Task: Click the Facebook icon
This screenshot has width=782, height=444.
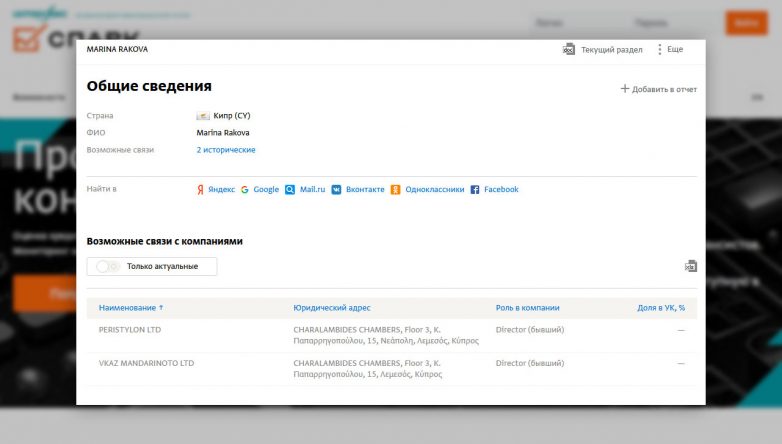Action: coord(475,189)
